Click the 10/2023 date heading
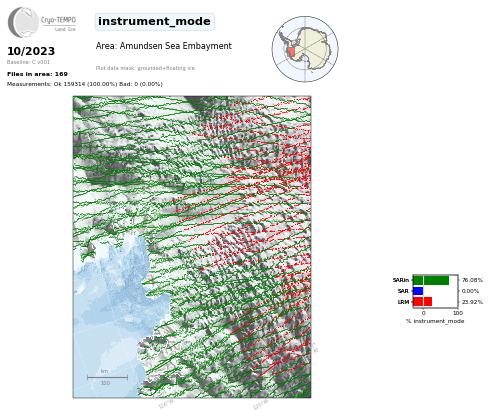The image size is (492, 410). (31, 51)
